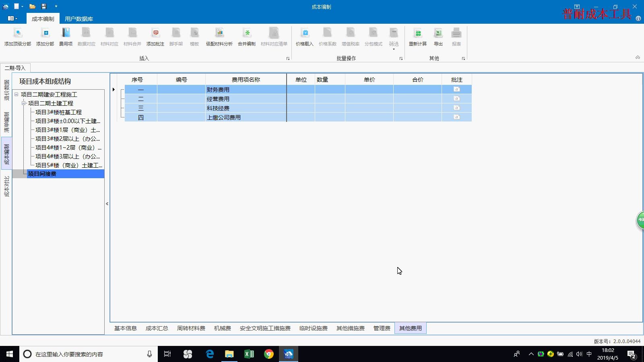Select 项目5#楼（商业）土建工 tree item
The width and height of the screenshot is (644, 362).
tap(69, 165)
